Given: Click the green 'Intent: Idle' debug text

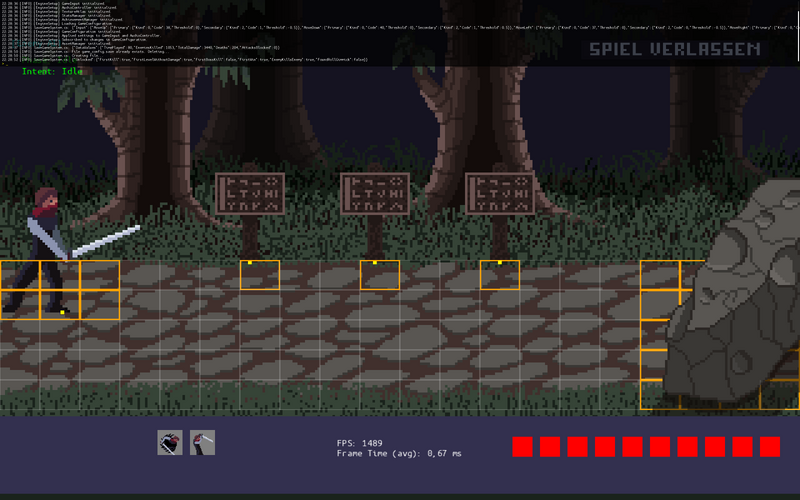Looking at the screenshot, I should (52, 71).
